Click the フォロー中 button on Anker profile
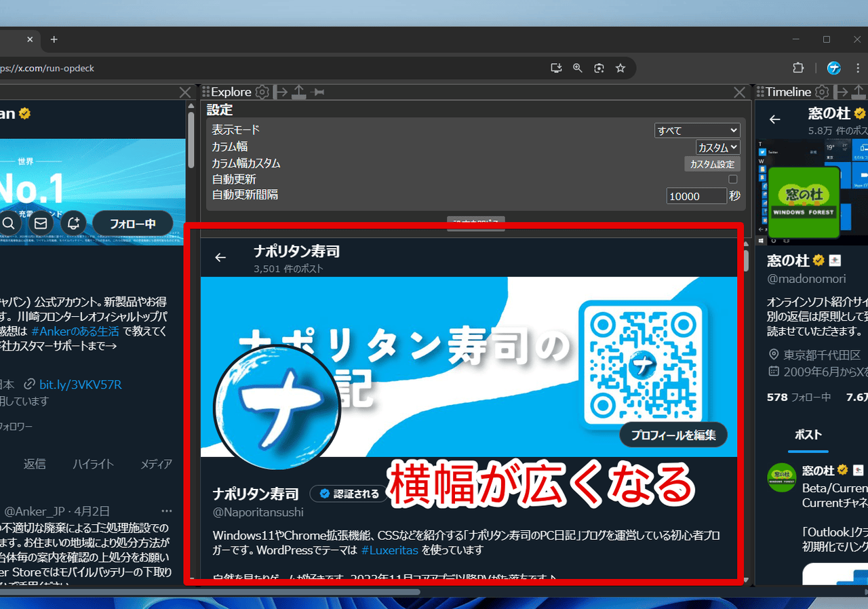This screenshot has height=609, width=868. 133,223
